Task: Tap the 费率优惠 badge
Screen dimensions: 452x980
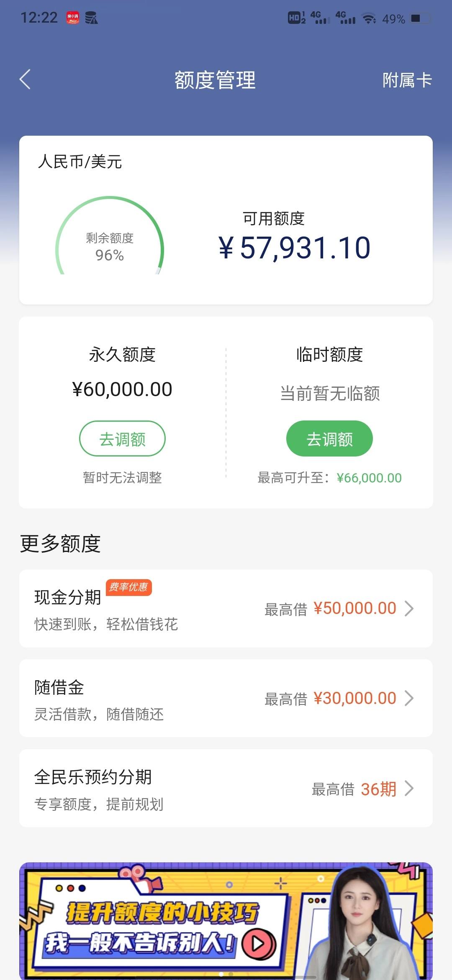Action: [128, 587]
